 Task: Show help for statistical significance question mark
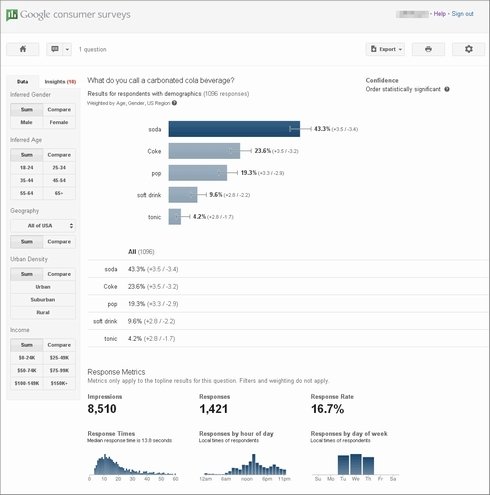point(447,89)
